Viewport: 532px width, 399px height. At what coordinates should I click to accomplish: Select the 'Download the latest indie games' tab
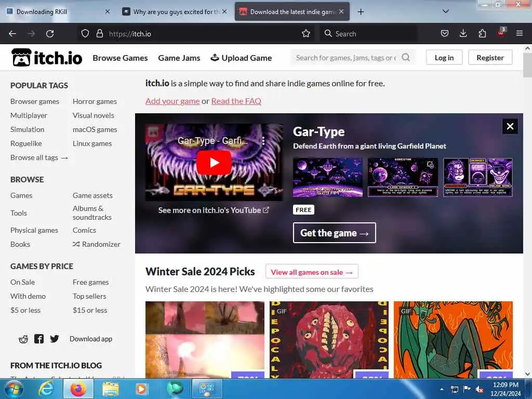point(292,12)
